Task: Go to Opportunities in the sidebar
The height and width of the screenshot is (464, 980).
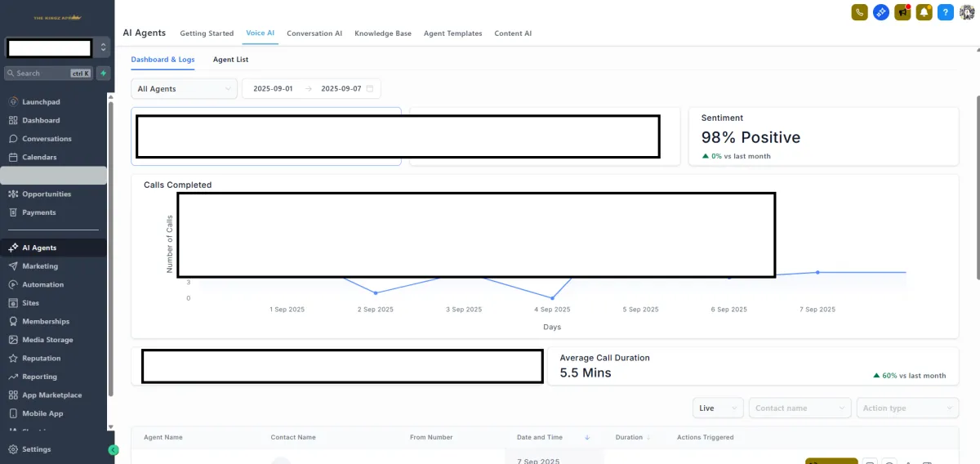Action: coord(47,194)
